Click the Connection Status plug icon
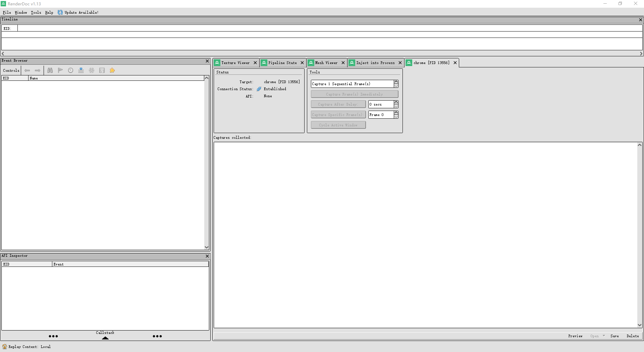Image resolution: width=644 pixels, height=352 pixels. (259, 89)
